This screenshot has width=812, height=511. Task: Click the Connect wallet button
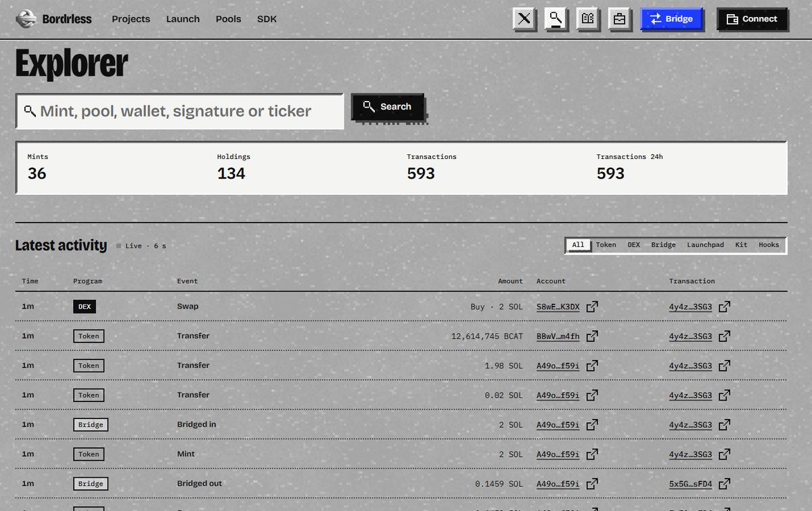click(752, 19)
